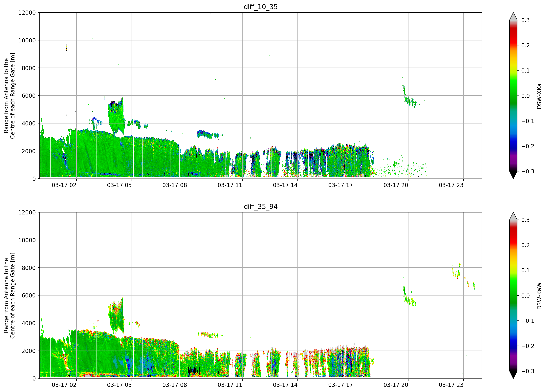Screen dimensions: 546x392
Task: Click the y-axis range label of diff_35_94 plot
Action: pyautogui.click(x=9, y=295)
